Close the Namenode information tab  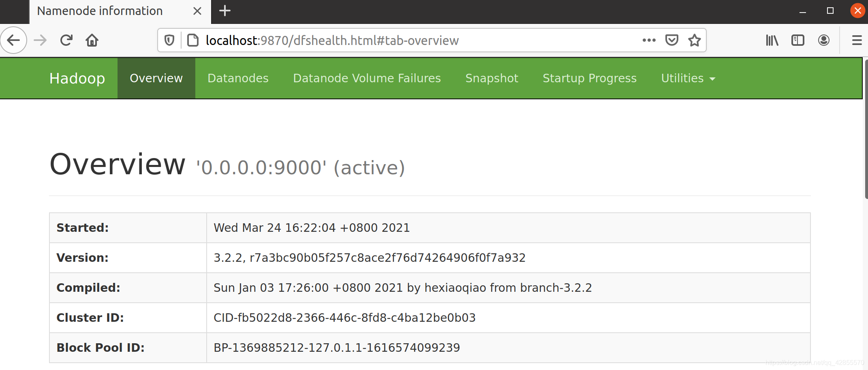(x=197, y=11)
